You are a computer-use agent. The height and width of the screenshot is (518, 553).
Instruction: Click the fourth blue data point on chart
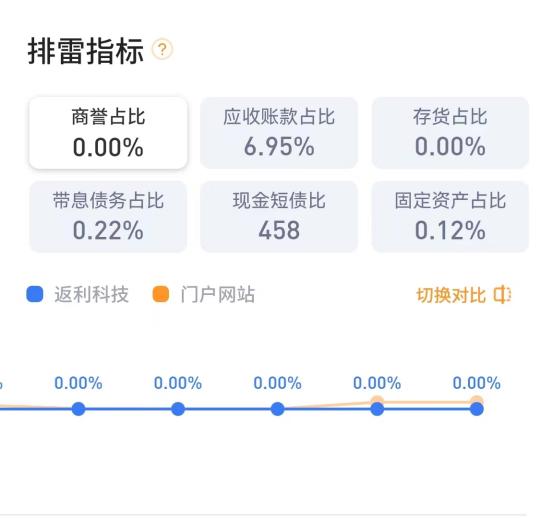(x=377, y=409)
